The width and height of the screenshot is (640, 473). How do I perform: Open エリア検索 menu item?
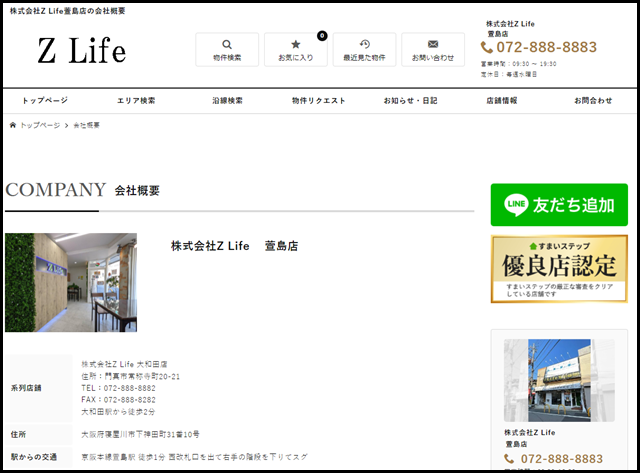coord(136,100)
